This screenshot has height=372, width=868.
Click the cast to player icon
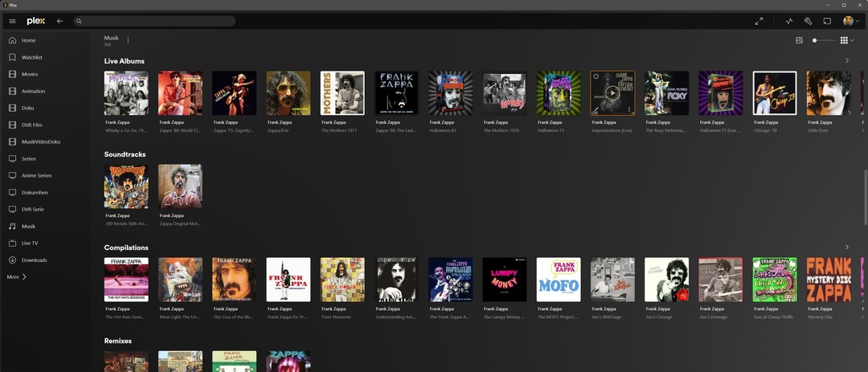[x=827, y=21]
